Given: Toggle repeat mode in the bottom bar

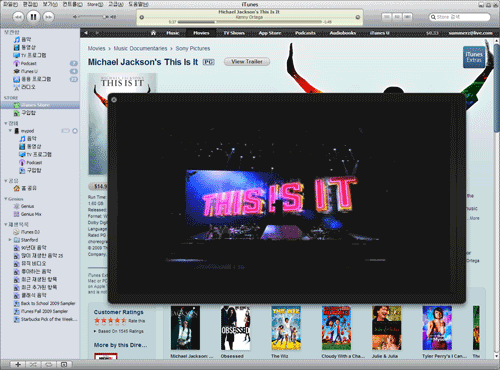Looking at the screenshot, I should point(48,364).
